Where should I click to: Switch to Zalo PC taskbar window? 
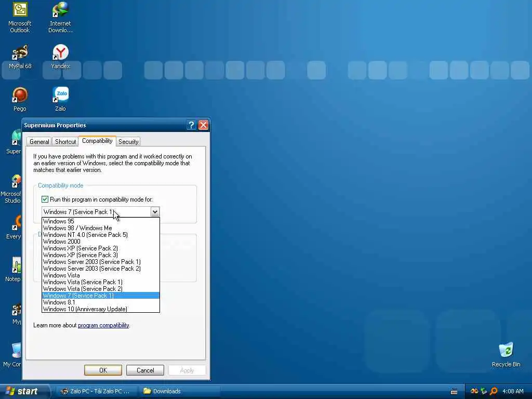tap(96, 391)
